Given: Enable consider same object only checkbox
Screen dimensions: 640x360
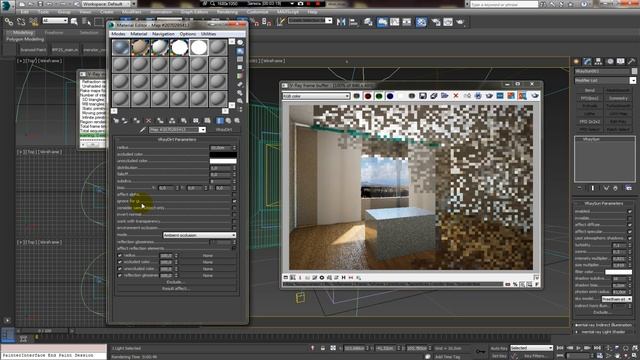Looking at the screenshot, I should coord(234,208).
